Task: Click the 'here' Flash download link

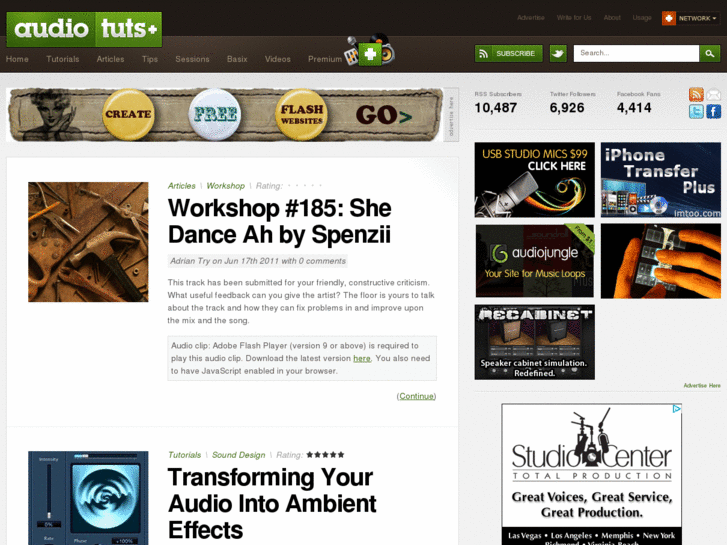Action: tap(362, 358)
